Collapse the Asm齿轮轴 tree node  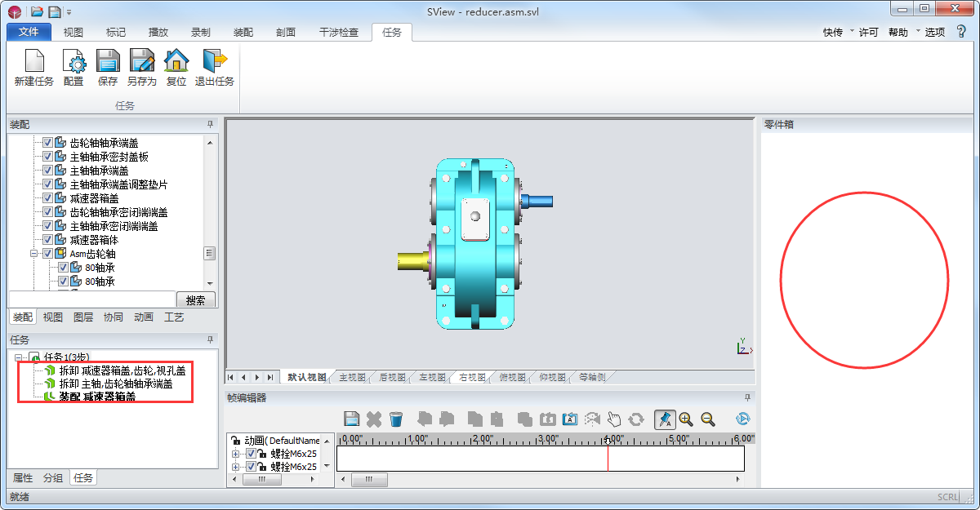pos(34,254)
